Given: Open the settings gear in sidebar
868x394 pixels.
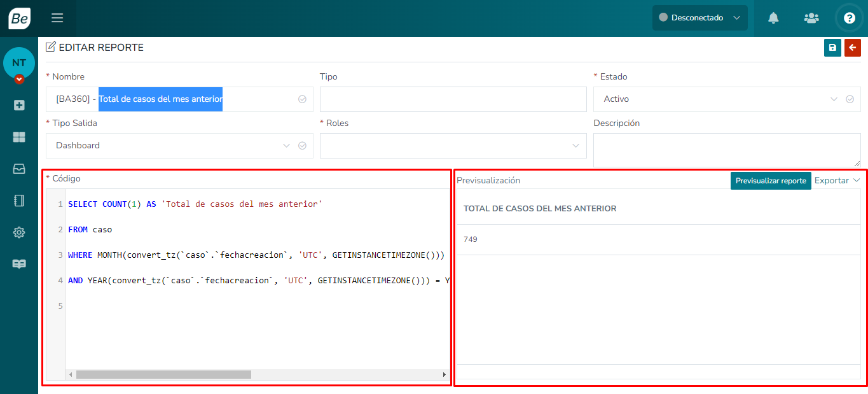Looking at the screenshot, I should coord(19,232).
